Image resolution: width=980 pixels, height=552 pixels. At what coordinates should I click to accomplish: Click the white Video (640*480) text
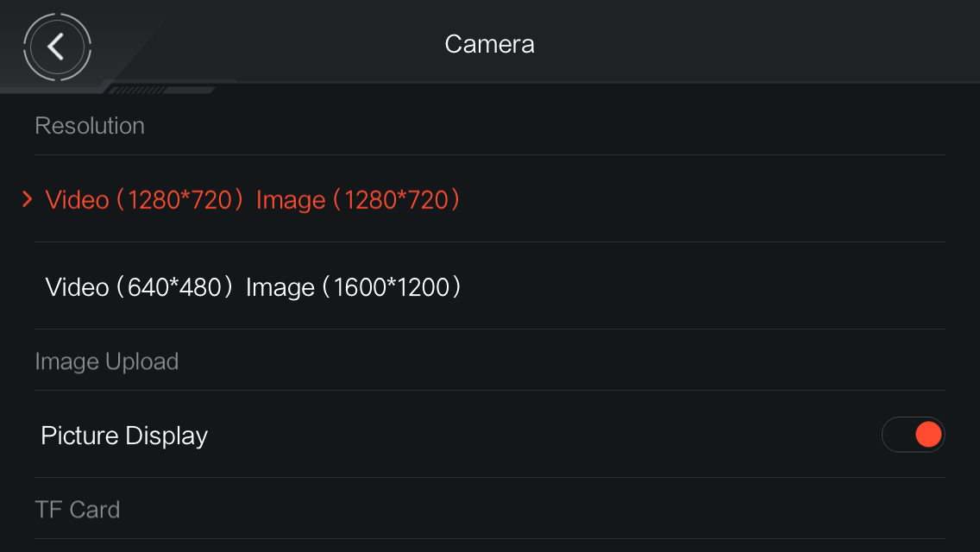point(139,287)
